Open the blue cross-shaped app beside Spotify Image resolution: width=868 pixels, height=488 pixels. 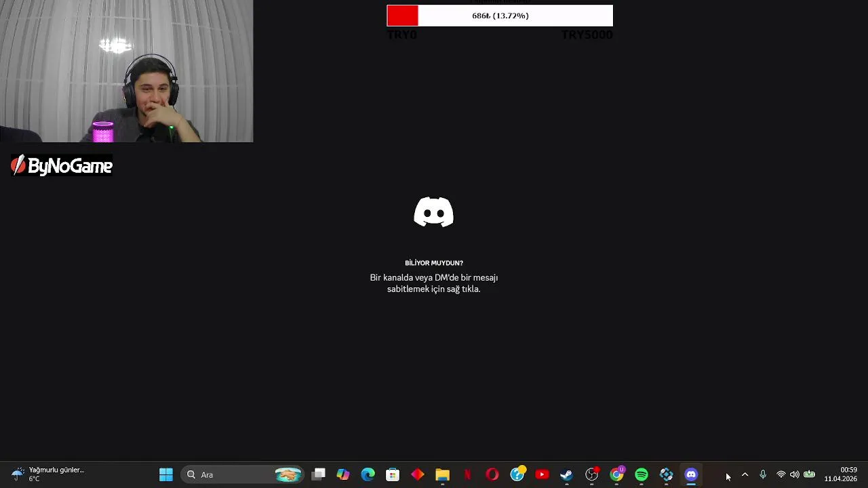coord(667,474)
